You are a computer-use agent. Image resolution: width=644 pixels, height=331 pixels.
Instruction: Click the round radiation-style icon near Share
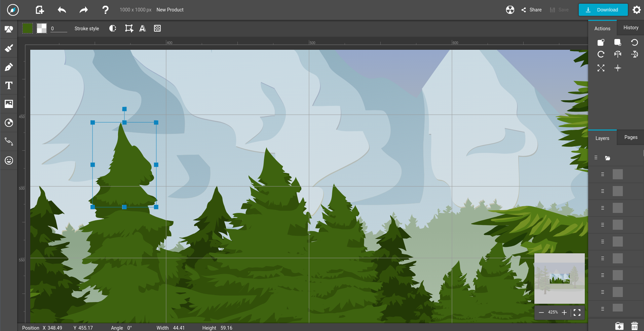pos(510,10)
